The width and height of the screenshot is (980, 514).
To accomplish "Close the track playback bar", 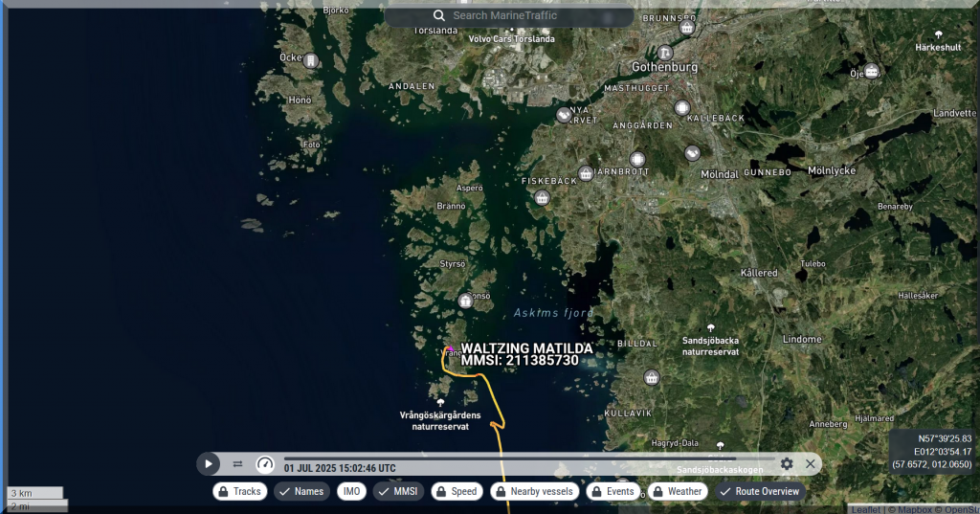I will 811,464.
